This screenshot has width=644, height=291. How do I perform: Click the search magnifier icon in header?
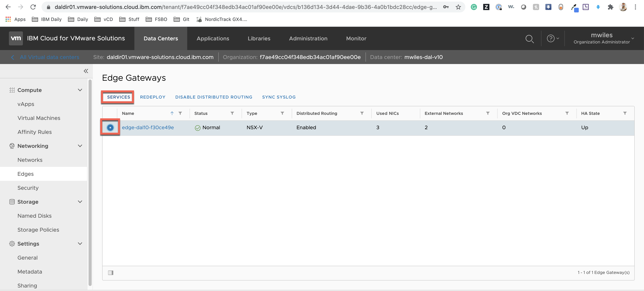(x=529, y=39)
